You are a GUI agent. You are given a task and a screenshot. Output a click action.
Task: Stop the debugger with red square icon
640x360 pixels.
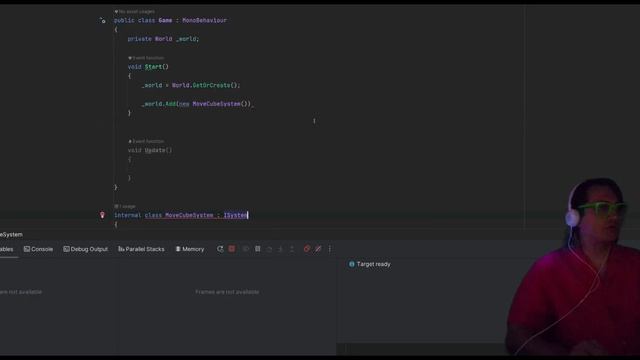[x=232, y=249]
